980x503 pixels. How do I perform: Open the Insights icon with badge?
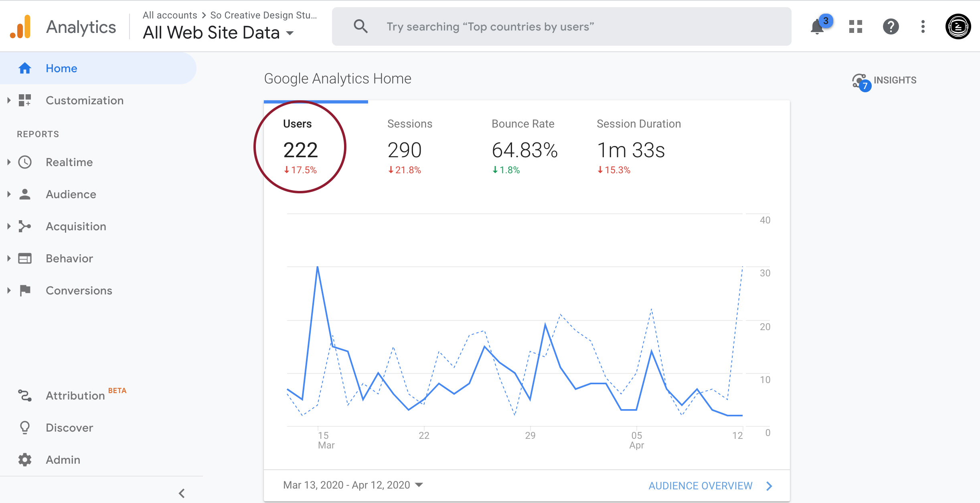(861, 82)
